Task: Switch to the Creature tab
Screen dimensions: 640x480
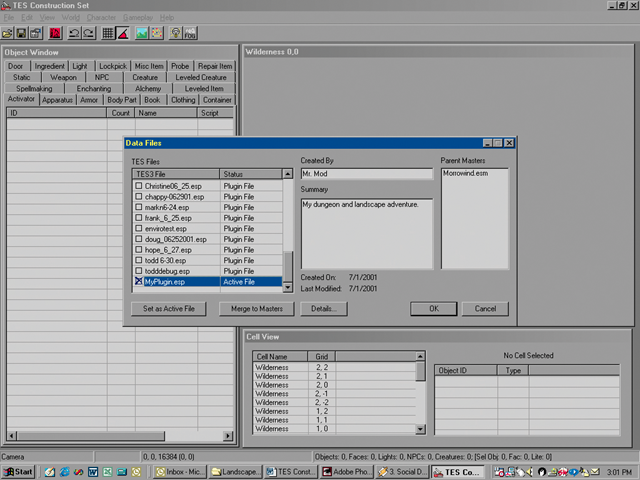Action: 145,77
